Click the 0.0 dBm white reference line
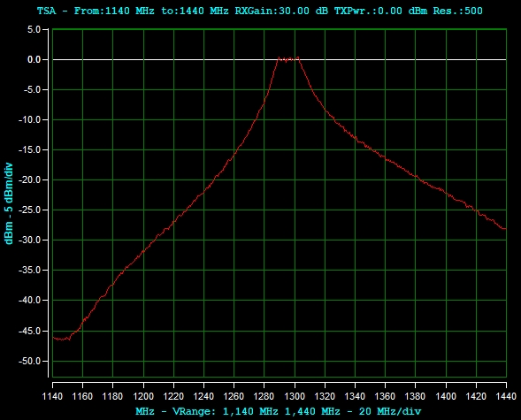The width and height of the screenshot is (521, 420). tap(280, 60)
